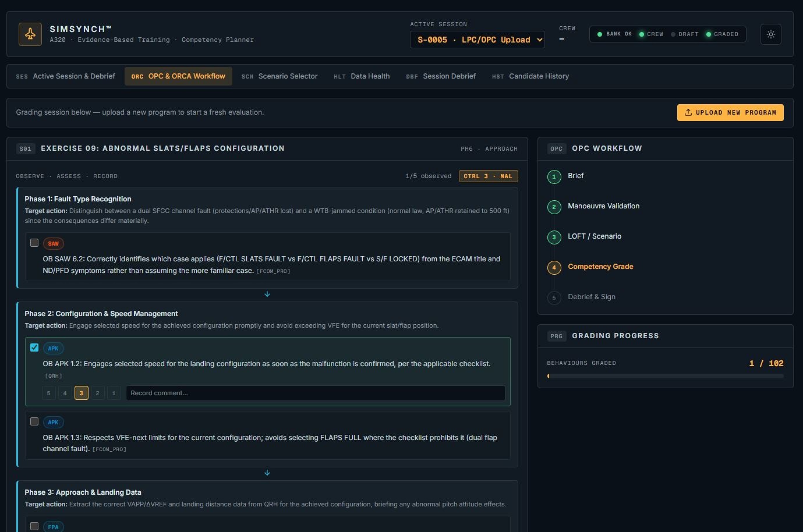Screen dimensions: 803x532
Task: Click the OPC panel tag badge
Action: click(x=557, y=148)
